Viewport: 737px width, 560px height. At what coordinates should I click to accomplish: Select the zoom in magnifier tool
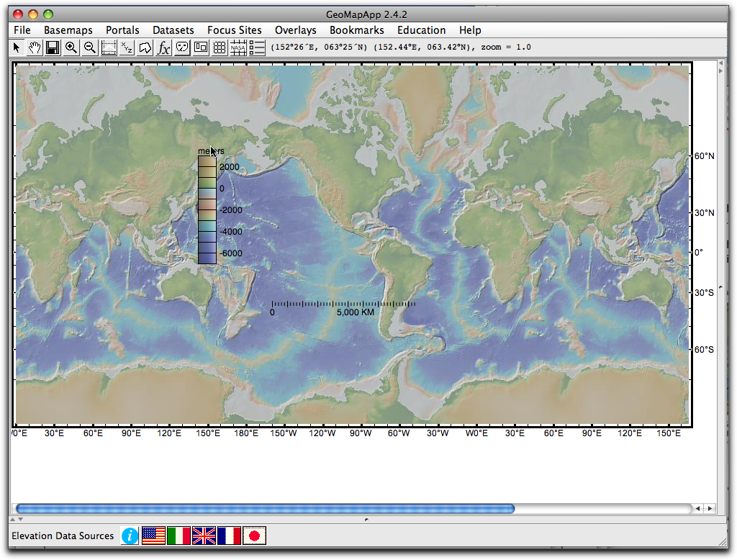coord(71,48)
